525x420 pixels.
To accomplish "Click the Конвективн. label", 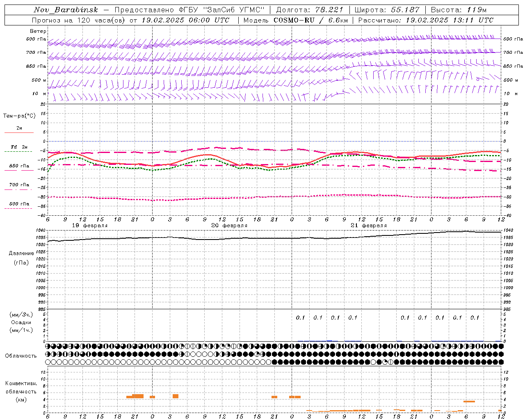I will (21, 383).
